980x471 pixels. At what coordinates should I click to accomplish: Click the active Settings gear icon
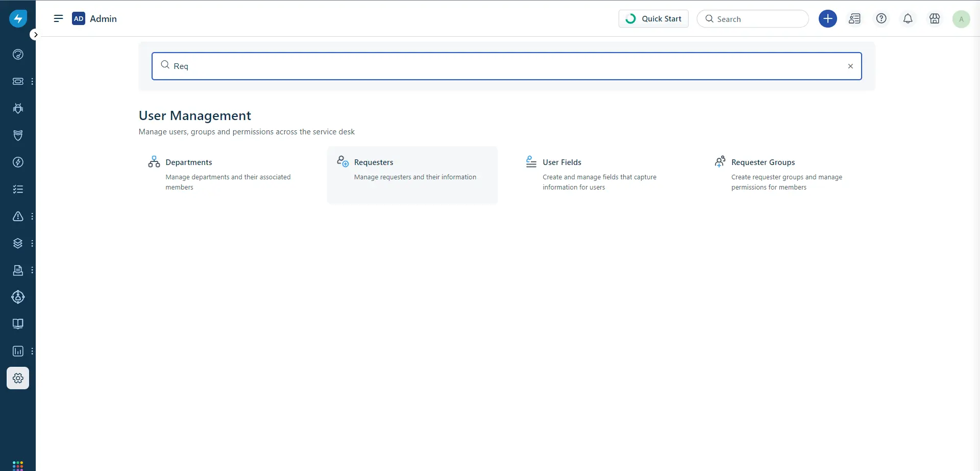pyautogui.click(x=18, y=378)
